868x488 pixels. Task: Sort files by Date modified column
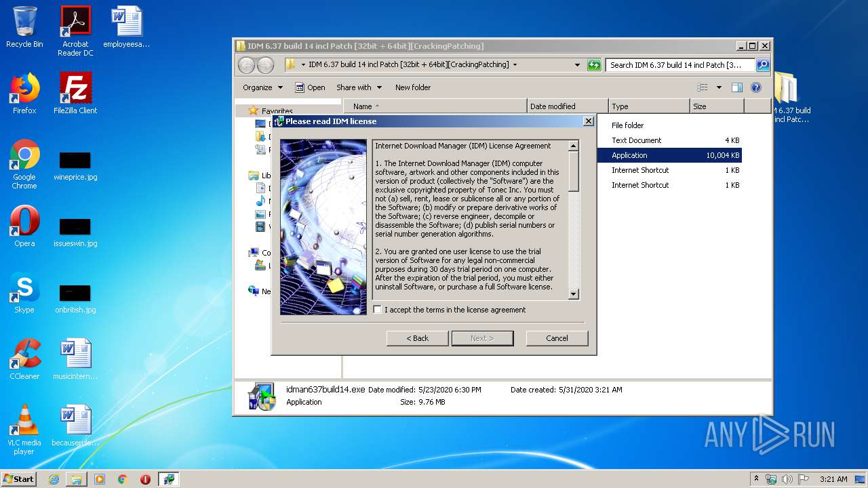[x=568, y=106]
